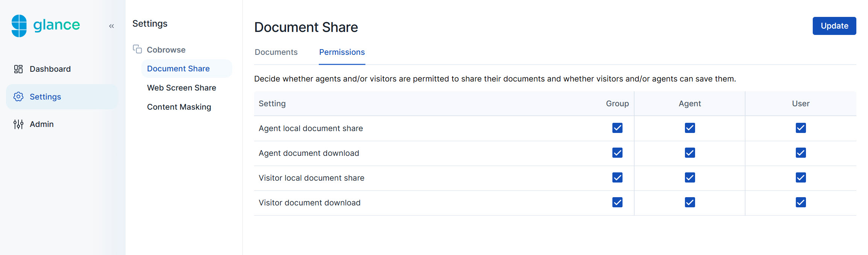Toggle Agent checkbox for Agent document download

689,153
